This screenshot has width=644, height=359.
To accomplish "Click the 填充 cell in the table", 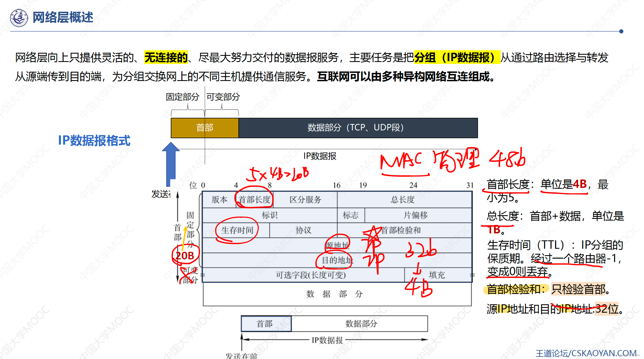I will pyautogui.click(x=438, y=275).
